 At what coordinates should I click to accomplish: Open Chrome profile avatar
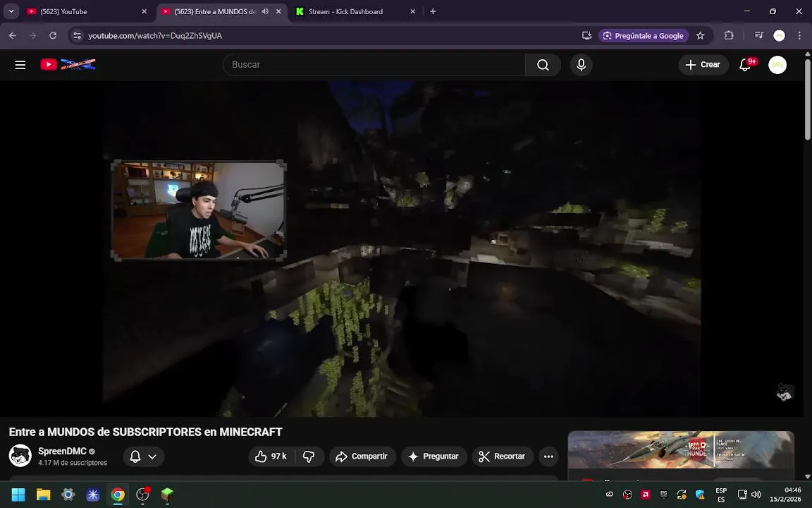coord(779,36)
